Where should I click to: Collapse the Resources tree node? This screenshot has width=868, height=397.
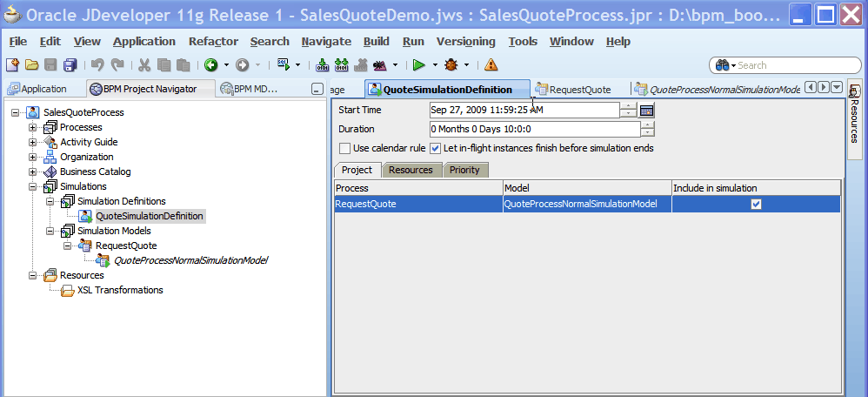pyautogui.click(x=33, y=275)
